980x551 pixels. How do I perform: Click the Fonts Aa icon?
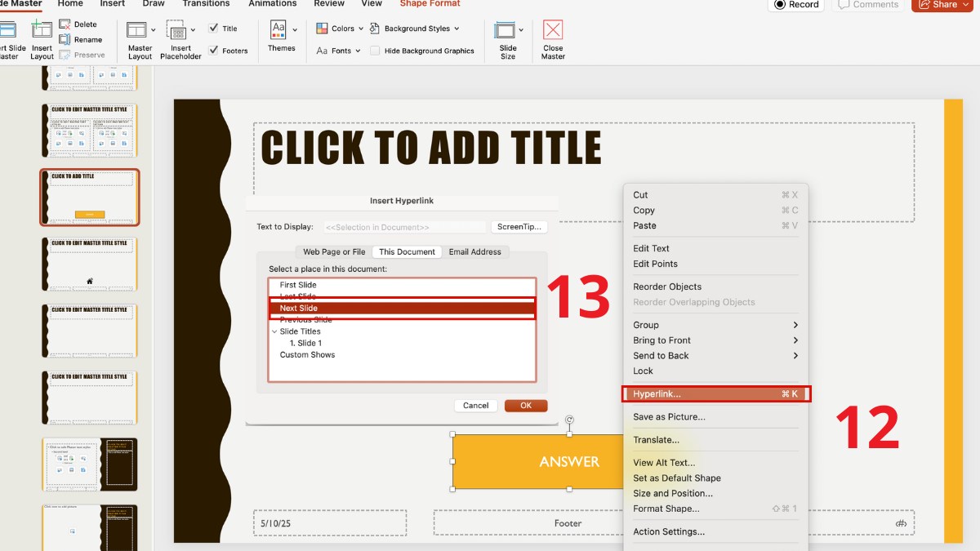click(x=322, y=51)
